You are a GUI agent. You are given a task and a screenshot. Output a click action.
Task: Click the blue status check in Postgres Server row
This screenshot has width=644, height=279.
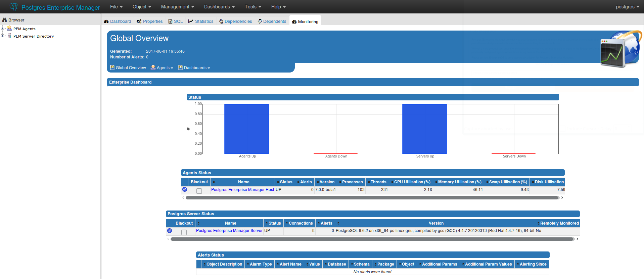click(x=170, y=231)
